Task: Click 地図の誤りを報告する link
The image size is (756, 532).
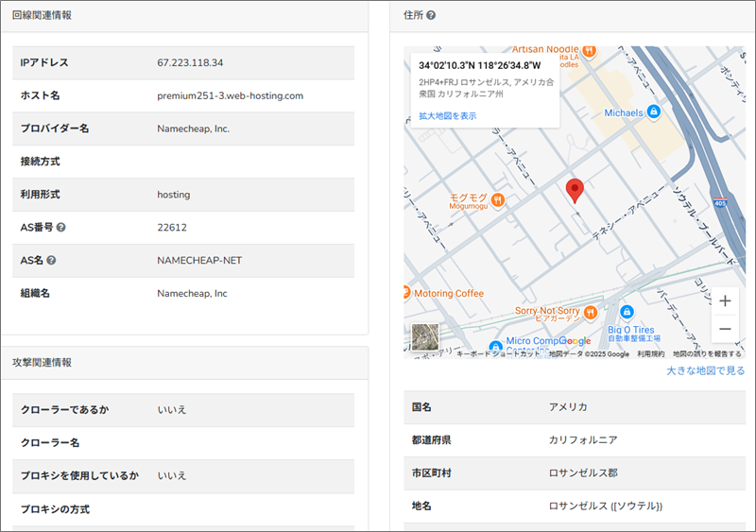Action: 707,354
